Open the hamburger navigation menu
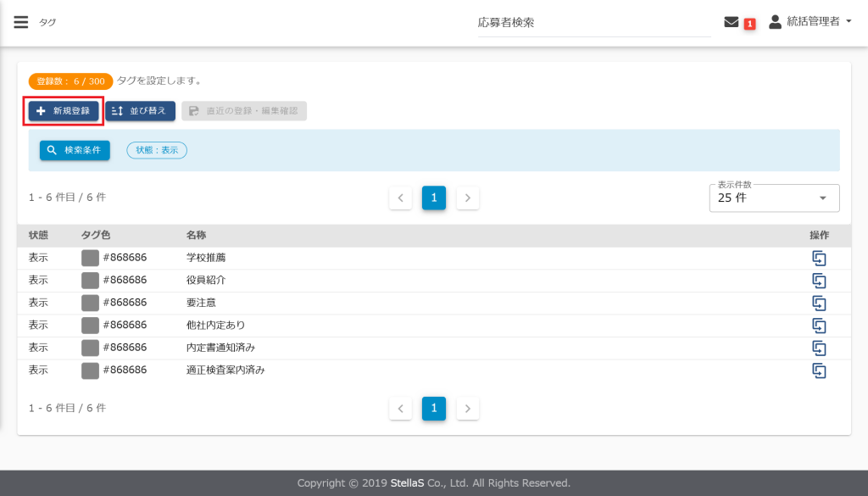The width and height of the screenshot is (868, 496). point(21,23)
